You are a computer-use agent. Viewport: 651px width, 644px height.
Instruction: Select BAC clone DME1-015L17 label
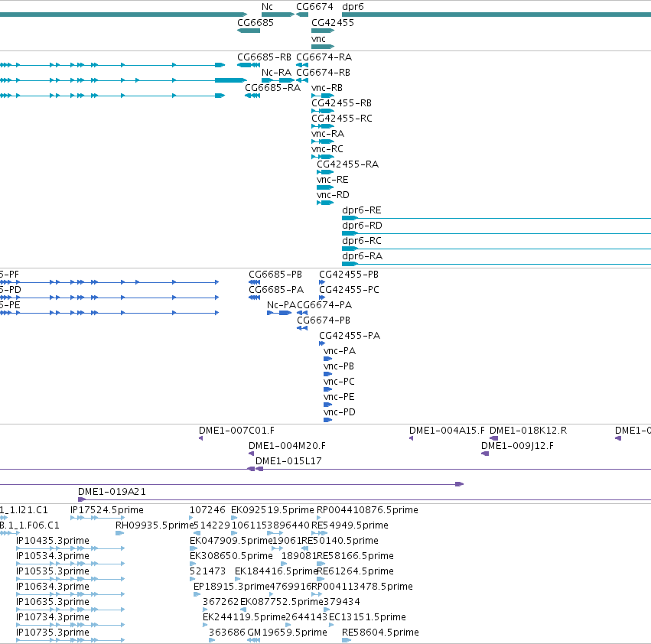click(x=288, y=461)
